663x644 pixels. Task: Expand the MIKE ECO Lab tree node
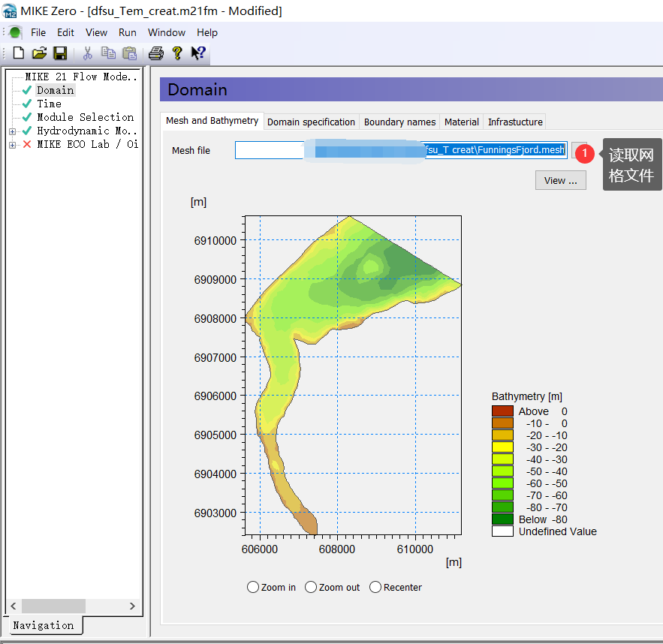[x=12, y=145]
